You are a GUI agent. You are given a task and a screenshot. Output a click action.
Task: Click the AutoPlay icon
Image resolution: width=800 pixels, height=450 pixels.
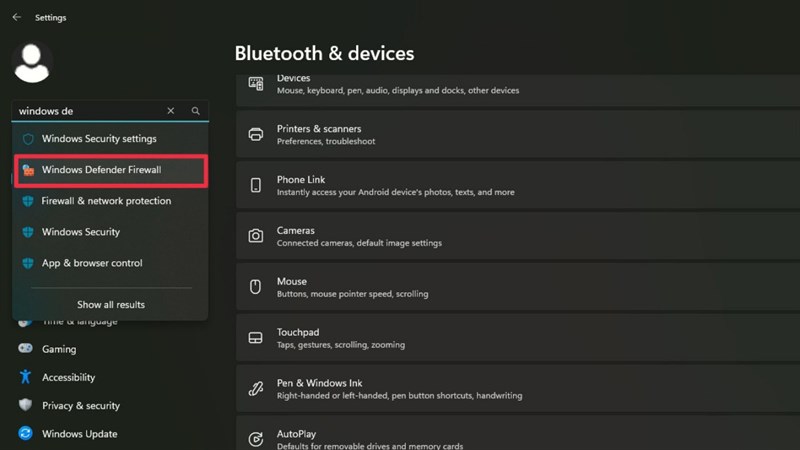pyautogui.click(x=256, y=439)
